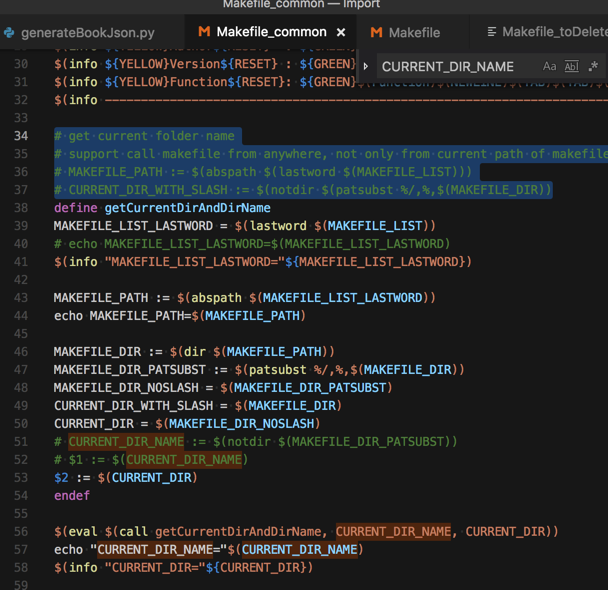Click 'MAKEFILE_PATH' at the start of line 43
The width and height of the screenshot is (608, 590).
click(x=101, y=298)
